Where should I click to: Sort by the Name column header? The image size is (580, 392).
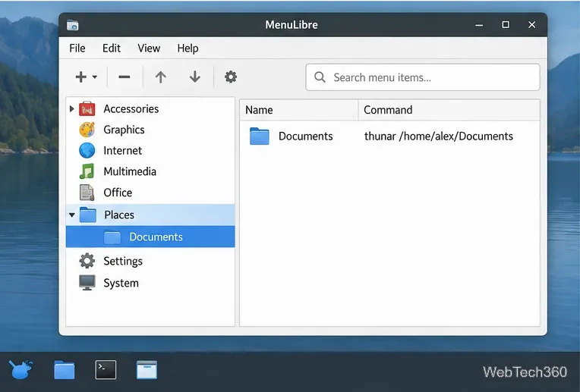(x=299, y=110)
